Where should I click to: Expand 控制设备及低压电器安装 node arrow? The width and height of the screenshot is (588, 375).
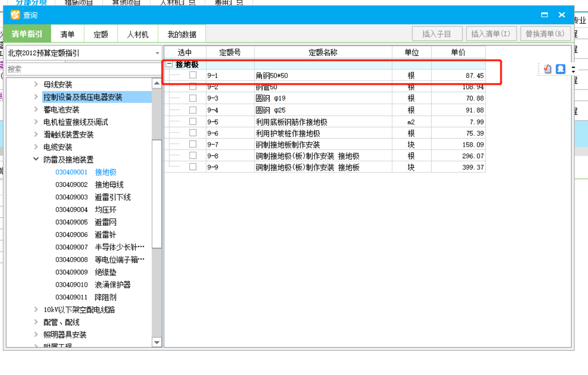36,97
